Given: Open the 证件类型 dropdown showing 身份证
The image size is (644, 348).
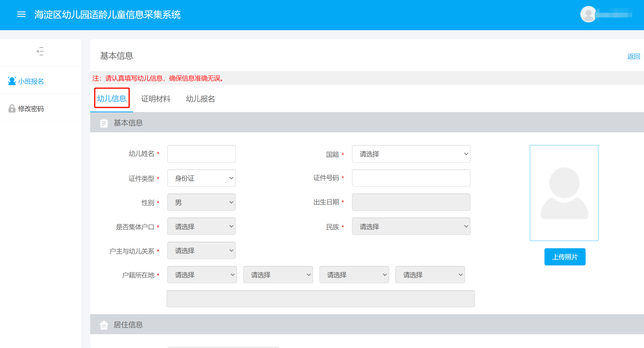Looking at the screenshot, I should click(201, 178).
